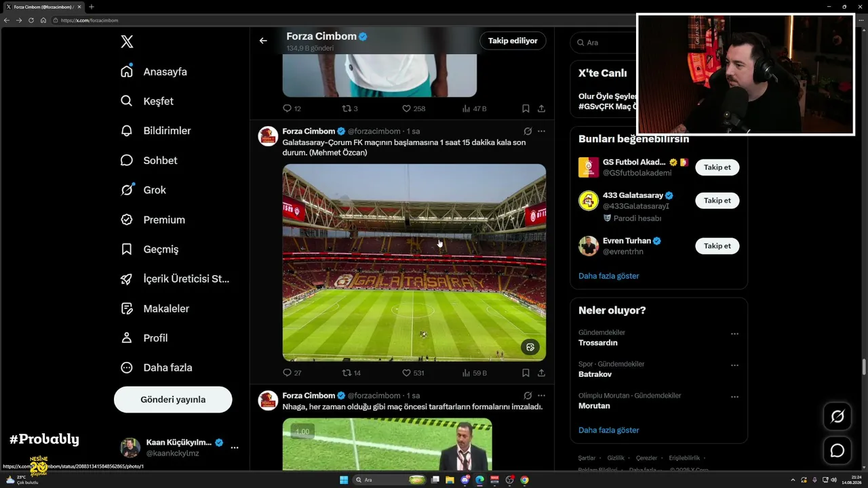Open the Keşfet search icon

point(127,101)
